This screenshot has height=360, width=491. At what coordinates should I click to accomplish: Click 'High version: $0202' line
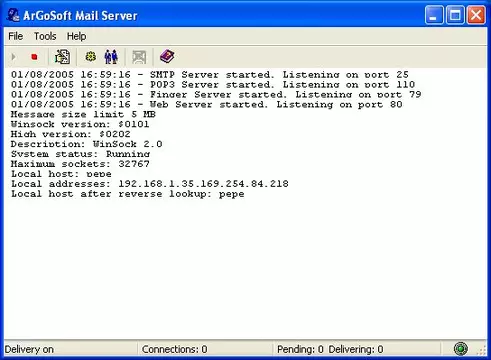coord(71,134)
